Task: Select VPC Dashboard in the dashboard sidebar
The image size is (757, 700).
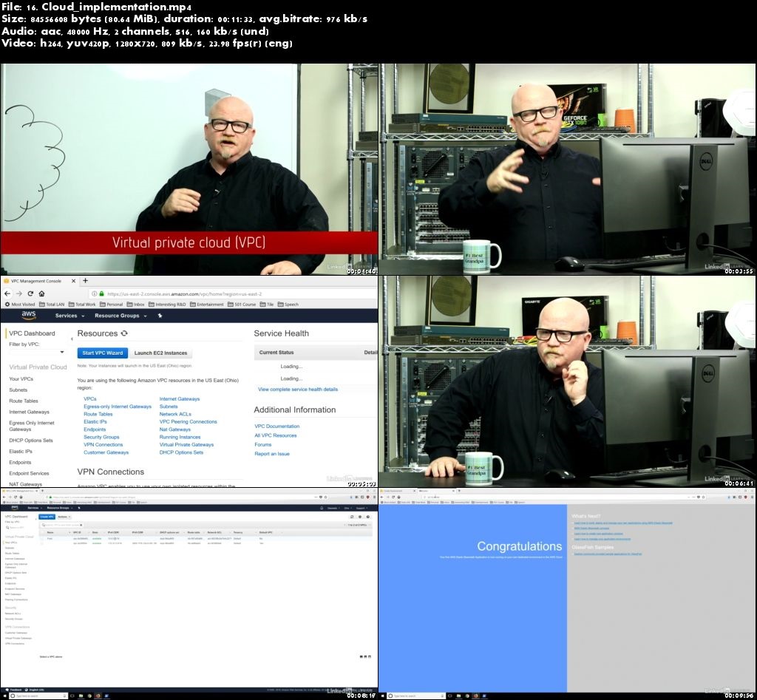Action: [x=32, y=333]
